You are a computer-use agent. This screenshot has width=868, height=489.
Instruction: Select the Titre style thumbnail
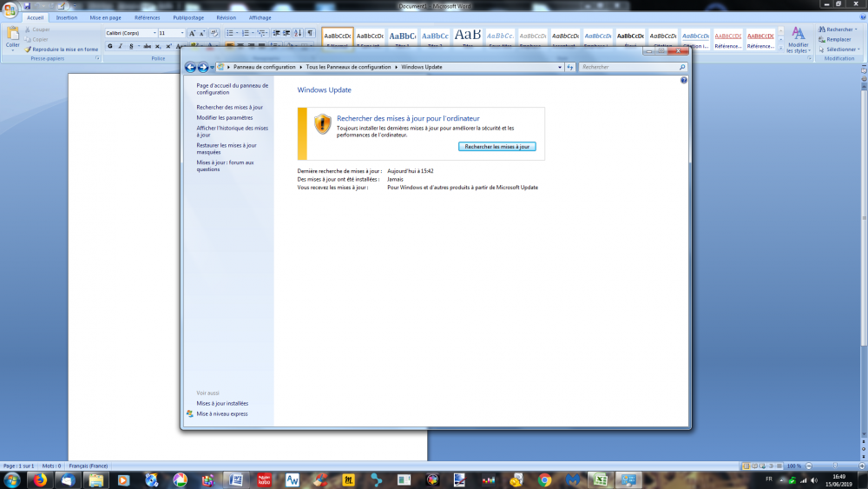pyautogui.click(x=467, y=38)
